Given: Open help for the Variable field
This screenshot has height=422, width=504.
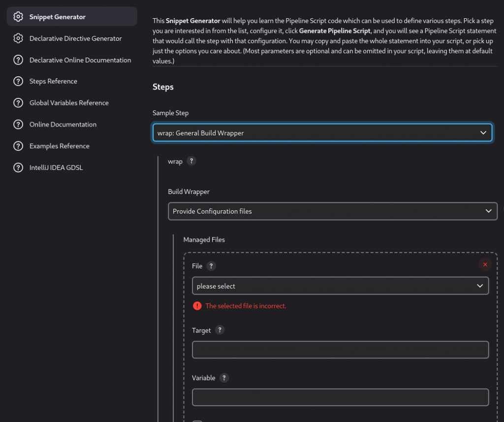Looking at the screenshot, I should point(224,378).
